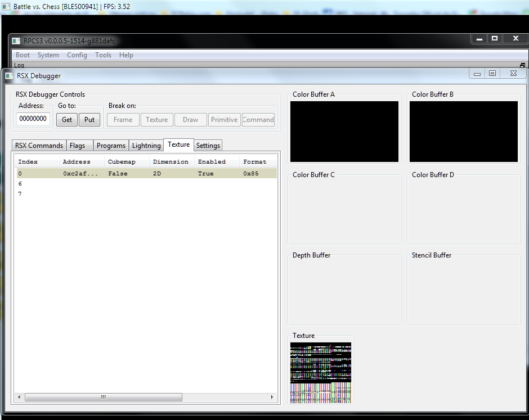Image resolution: width=529 pixels, height=420 pixels.
Task: Click the Color Buffer A preview
Action: point(344,132)
